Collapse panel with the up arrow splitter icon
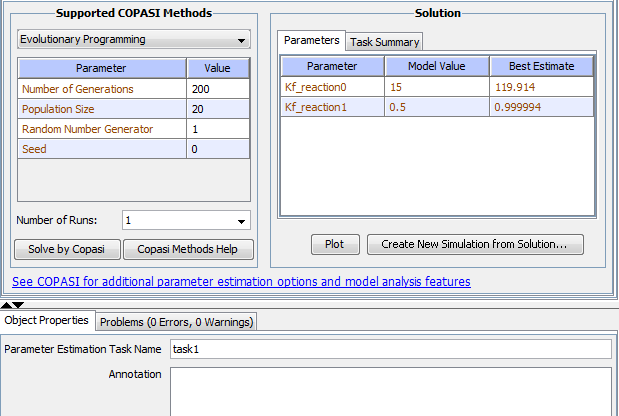 pyautogui.click(x=6, y=305)
